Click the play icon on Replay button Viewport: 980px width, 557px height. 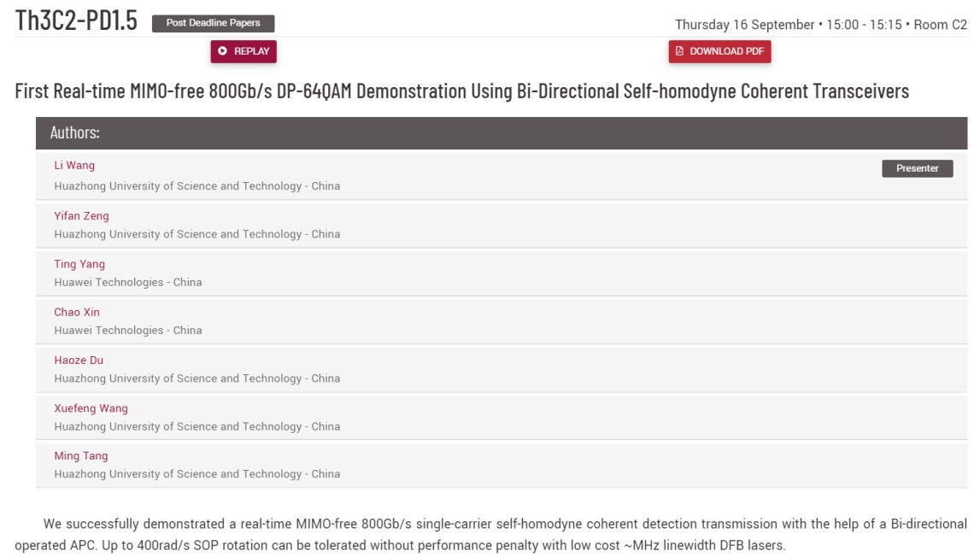tap(223, 51)
